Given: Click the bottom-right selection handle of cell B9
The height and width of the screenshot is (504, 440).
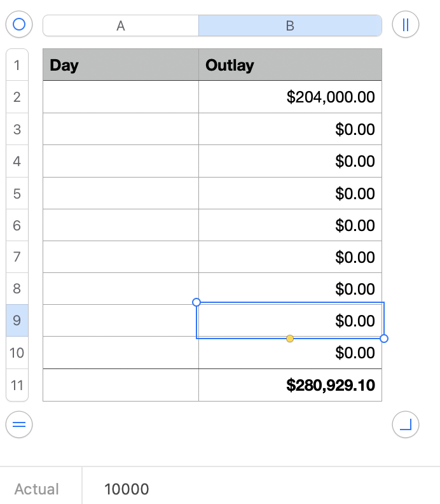Looking at the screenshot, I should pyautogui.click(x=383, y=339).
